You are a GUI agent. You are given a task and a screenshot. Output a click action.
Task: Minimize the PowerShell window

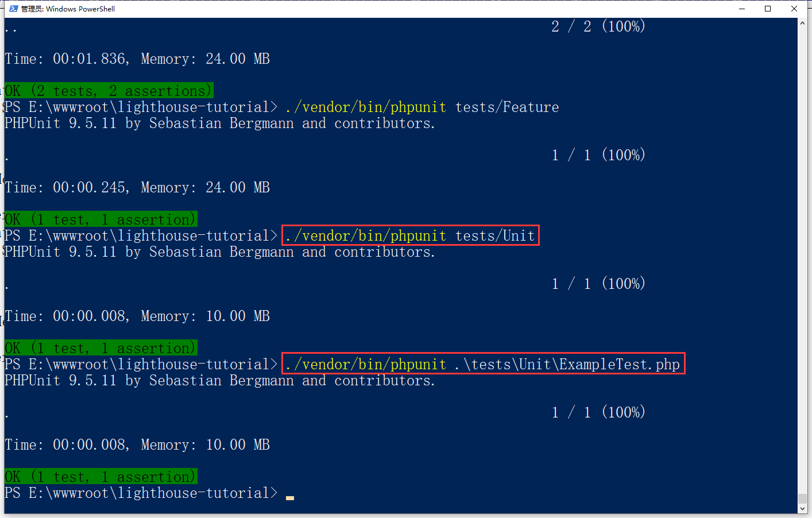(741, 9)
